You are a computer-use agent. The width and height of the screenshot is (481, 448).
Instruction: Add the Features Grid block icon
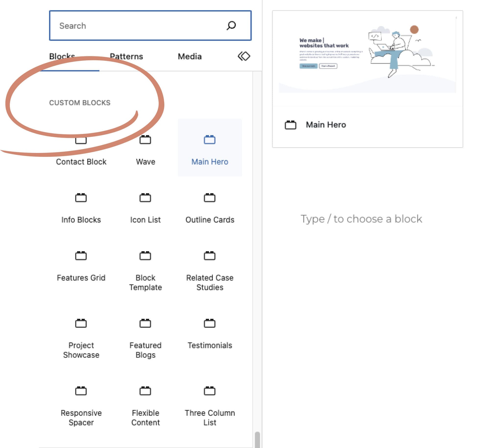81,256
